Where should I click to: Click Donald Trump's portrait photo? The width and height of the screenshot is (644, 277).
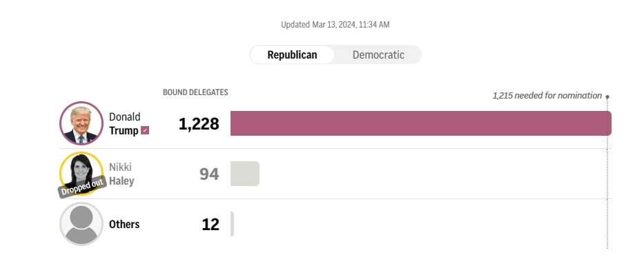pos(81,123)
